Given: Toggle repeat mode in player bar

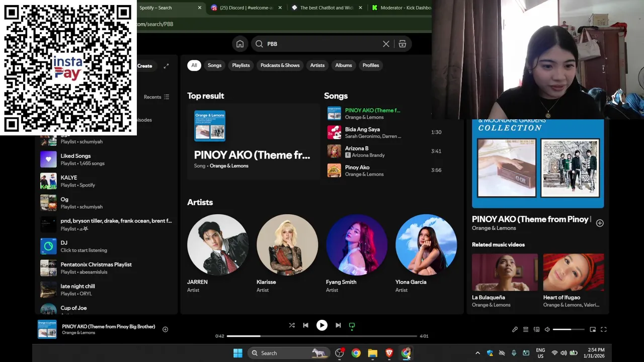Looking at the screenshot, I should [352, 325].
